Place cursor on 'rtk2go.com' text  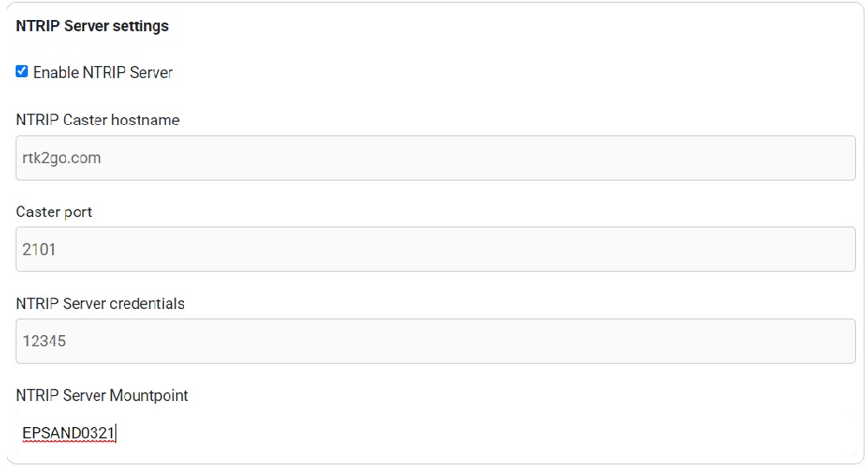coord(62,158)
